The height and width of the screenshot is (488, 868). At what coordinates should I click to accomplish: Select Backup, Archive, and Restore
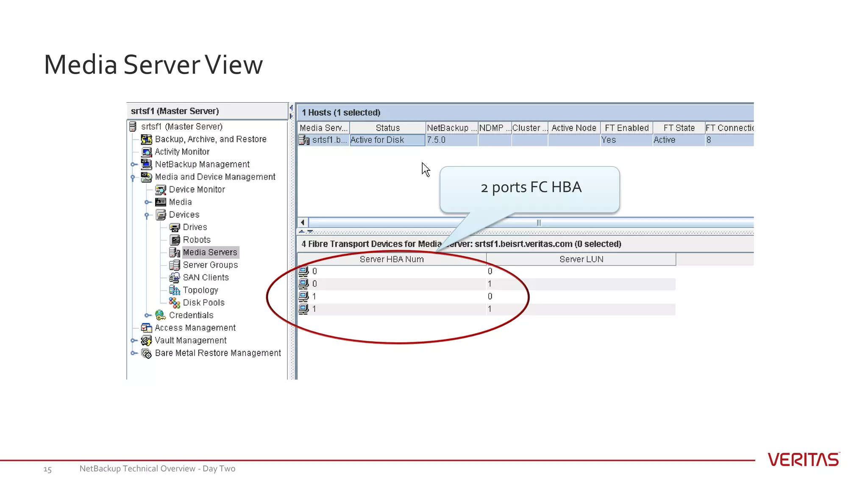(x=211, y=139)
